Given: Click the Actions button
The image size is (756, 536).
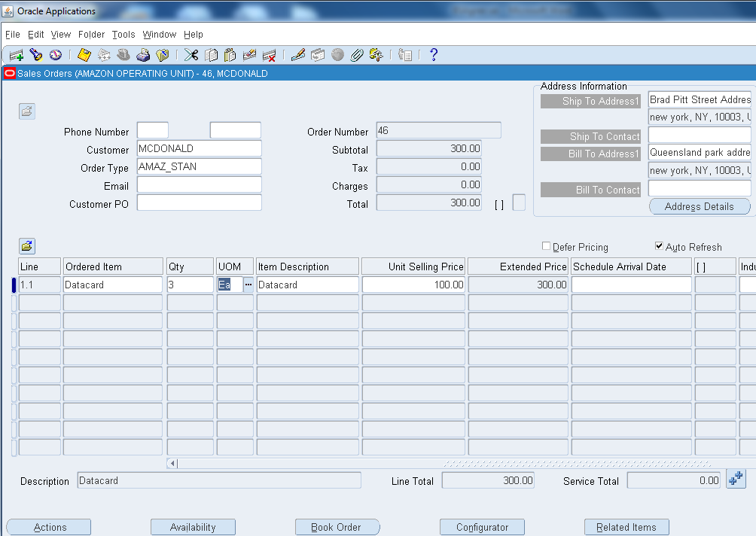Looking at the screenshot, I should [x=49, y=527].
